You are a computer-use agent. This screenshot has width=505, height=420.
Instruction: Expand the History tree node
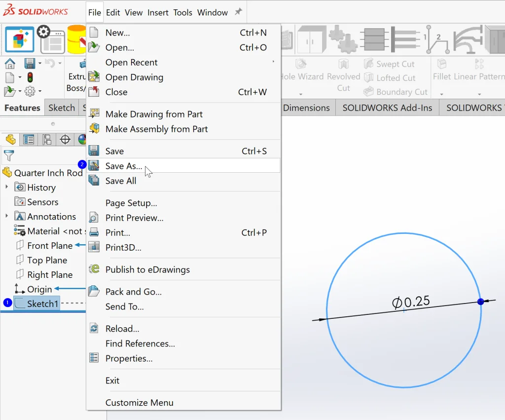tap(6, 188)
